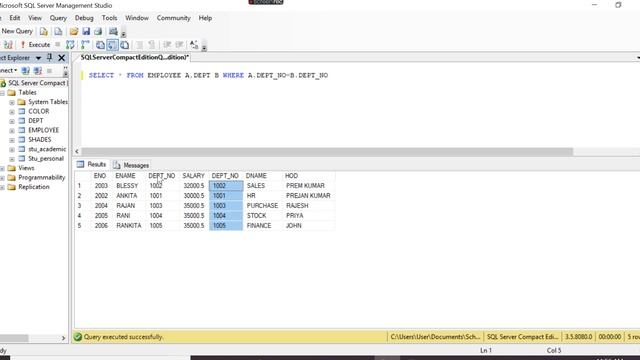The height and width of the screenshot is (360, 640).
Task: Select the Programmability folder
Action: pyautogui.click(x=42, y=177)
